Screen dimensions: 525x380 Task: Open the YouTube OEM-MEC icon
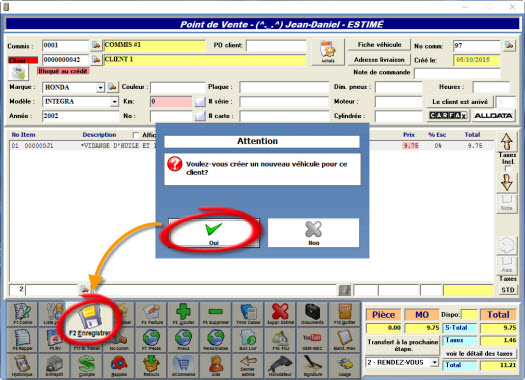click(x=312, y=340)
